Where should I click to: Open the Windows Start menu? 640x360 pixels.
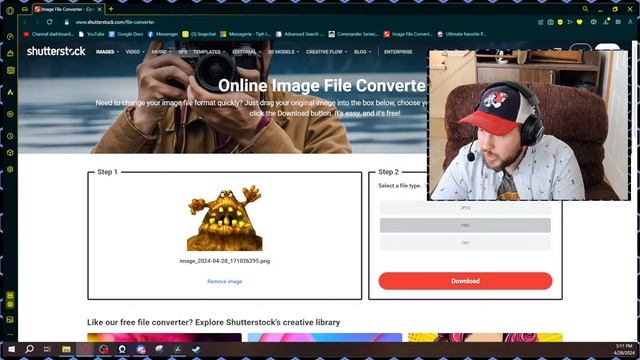click(11, 349)
